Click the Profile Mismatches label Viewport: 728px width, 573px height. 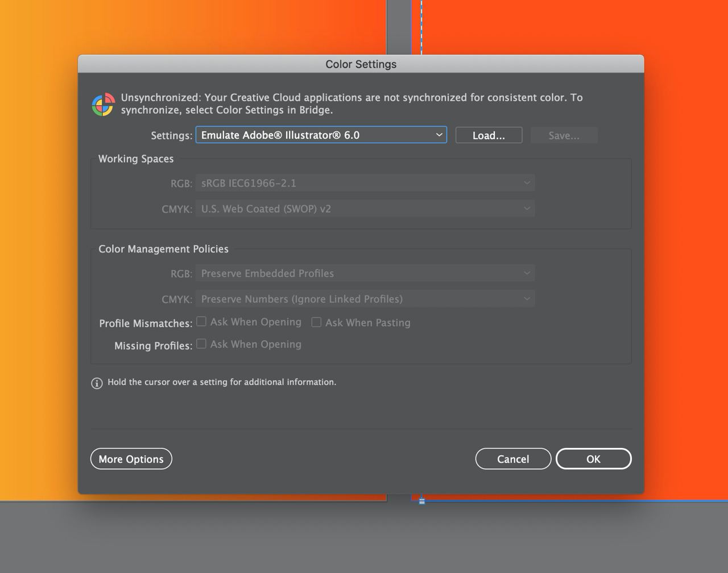[146, 323]
